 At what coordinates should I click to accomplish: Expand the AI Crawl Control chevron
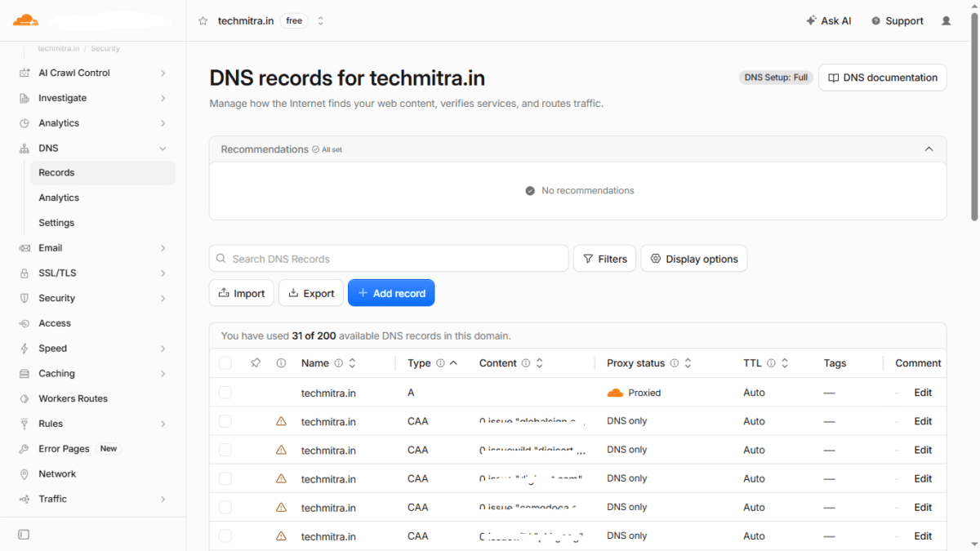tap(163, 73)
